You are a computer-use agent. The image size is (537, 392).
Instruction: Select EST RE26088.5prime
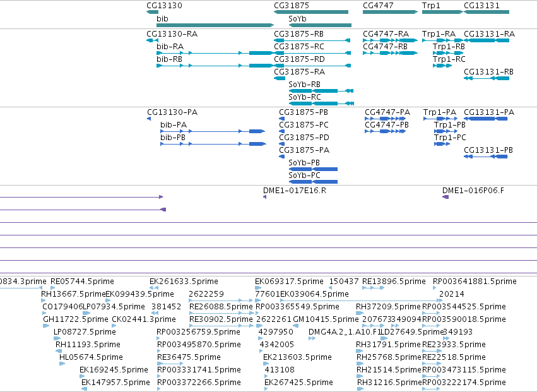pyautogui.click(x=222, y=313)
